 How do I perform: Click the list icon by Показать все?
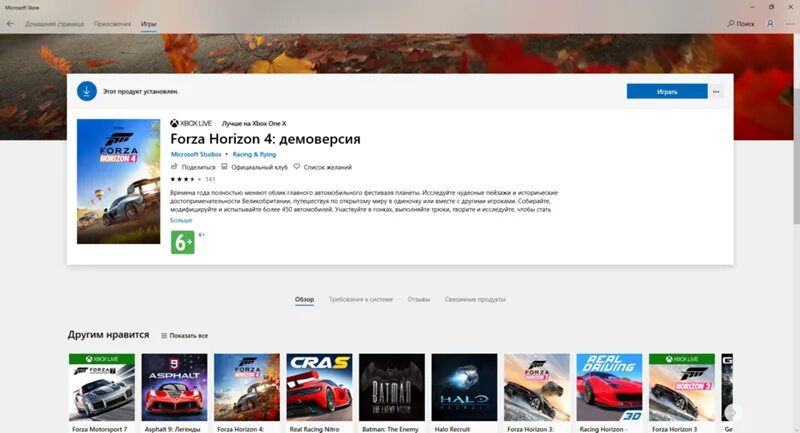(164, 336)
